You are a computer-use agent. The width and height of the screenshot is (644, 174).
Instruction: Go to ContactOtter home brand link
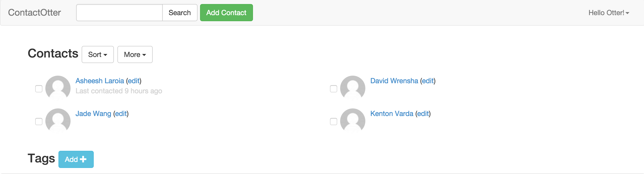(35, 13)
